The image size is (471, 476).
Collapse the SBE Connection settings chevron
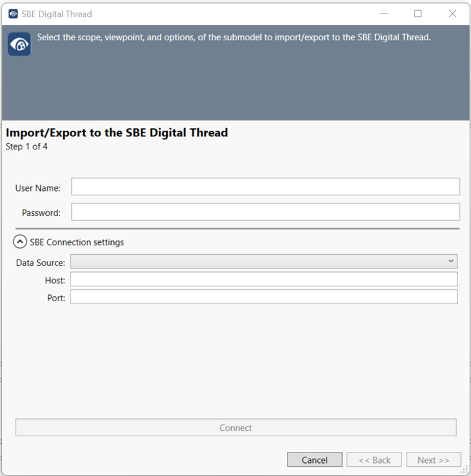coord(20,242)
